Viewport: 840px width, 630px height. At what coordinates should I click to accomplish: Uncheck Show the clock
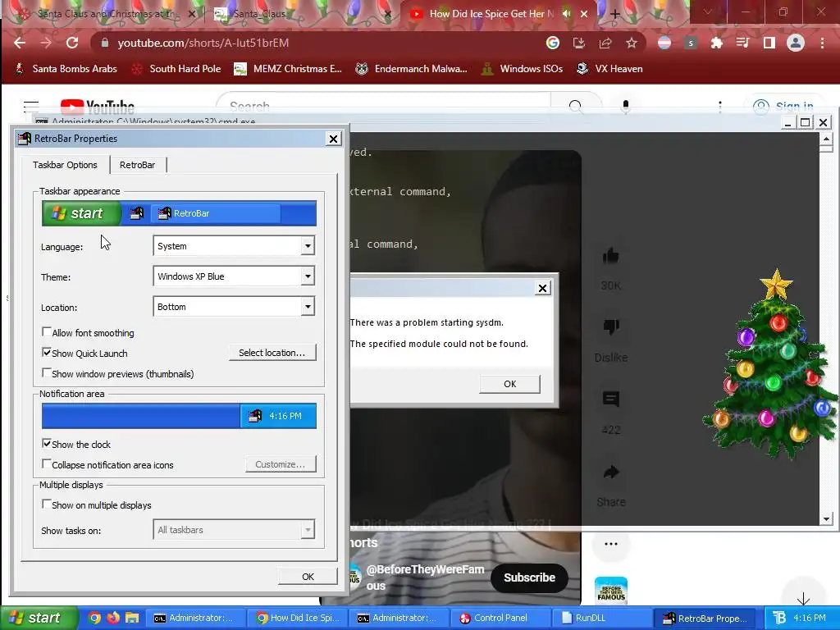(47, 444)
